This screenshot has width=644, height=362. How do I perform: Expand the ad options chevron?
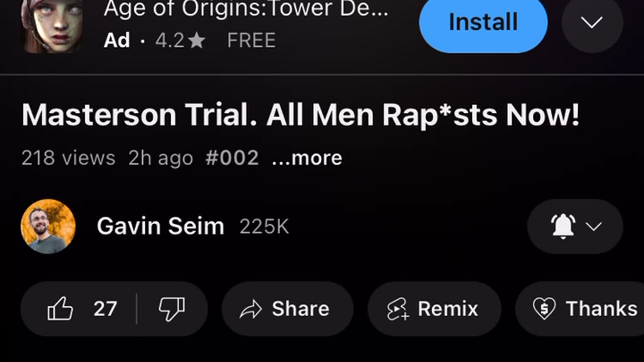pos(592,23)
